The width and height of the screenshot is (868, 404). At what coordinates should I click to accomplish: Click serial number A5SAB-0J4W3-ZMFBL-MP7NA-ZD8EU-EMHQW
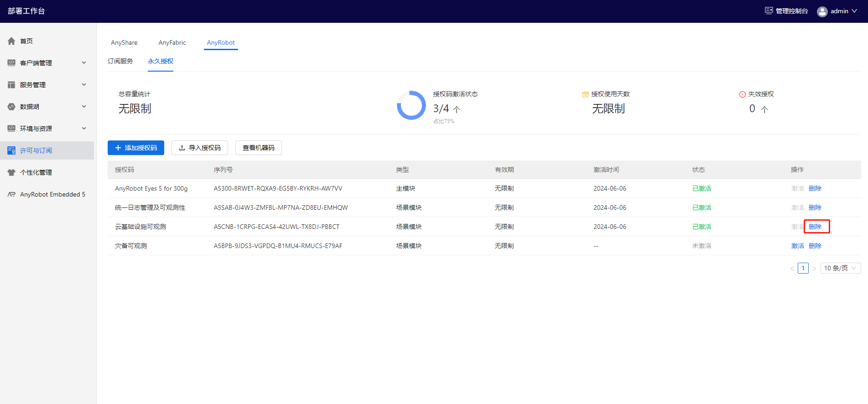pyautogui.click(x=281, y=207)
